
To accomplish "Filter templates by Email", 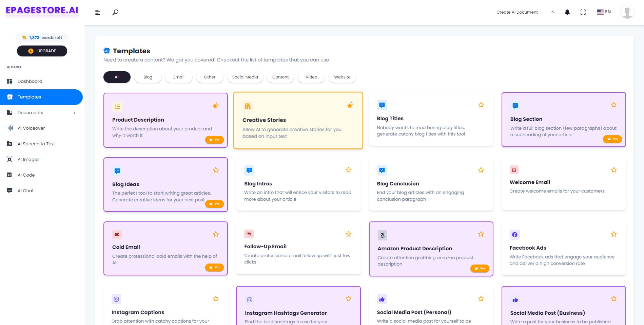I will (179, 77).
